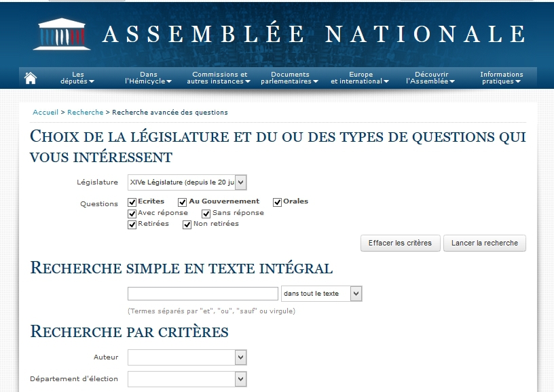
Task: Open the Découvrir l'Assemblée menu
Action: tap(430, 77)
